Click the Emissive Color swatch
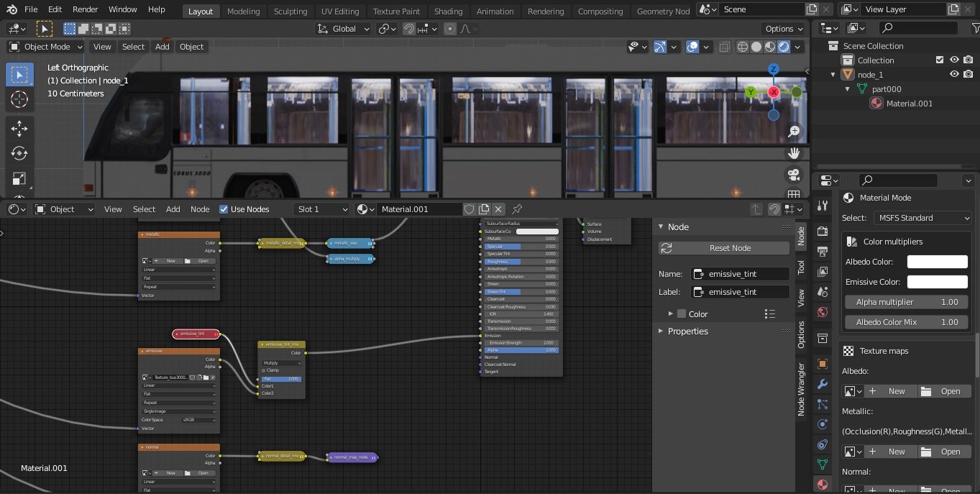980x494 pixels. pos(937,282)
